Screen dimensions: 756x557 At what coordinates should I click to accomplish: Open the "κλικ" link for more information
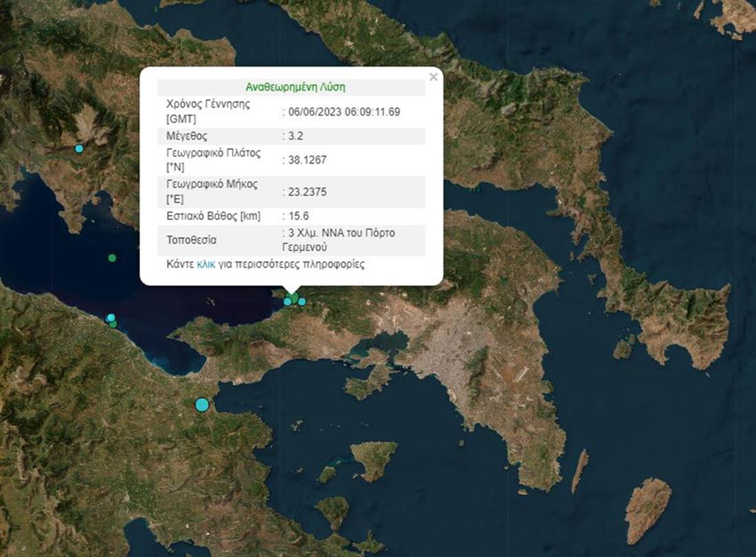click(206, 264)
